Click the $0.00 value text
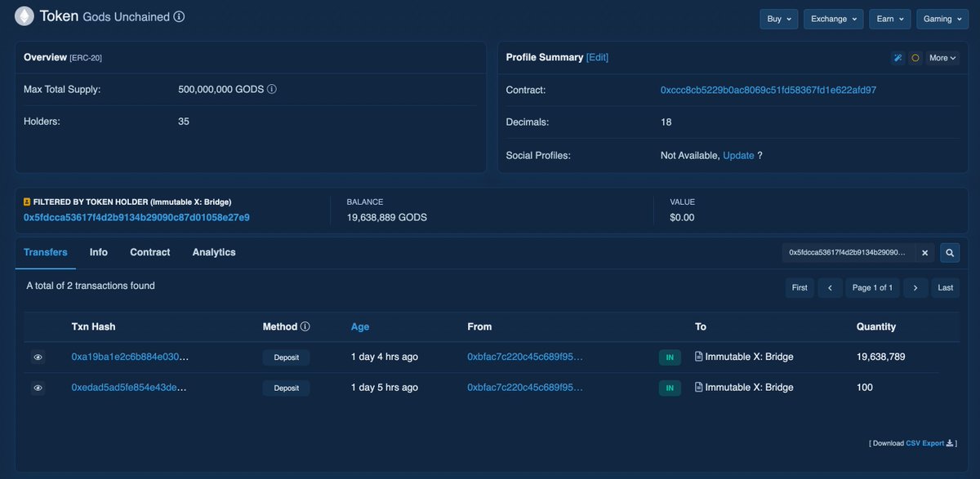 pos(682,218)
